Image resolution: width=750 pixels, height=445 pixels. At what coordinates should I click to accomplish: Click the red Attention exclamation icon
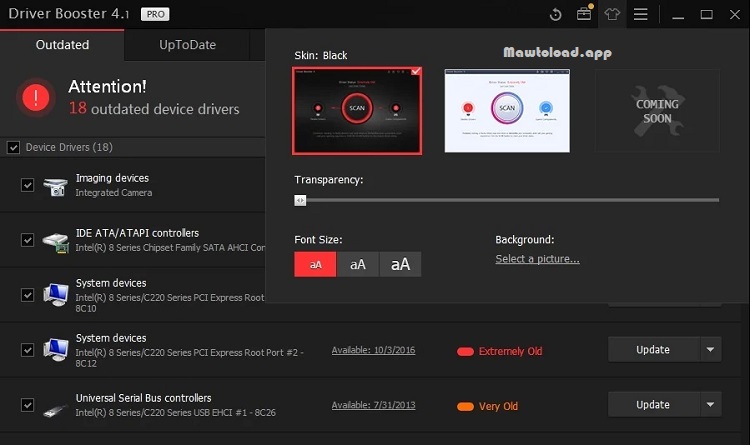coord(35,98)
